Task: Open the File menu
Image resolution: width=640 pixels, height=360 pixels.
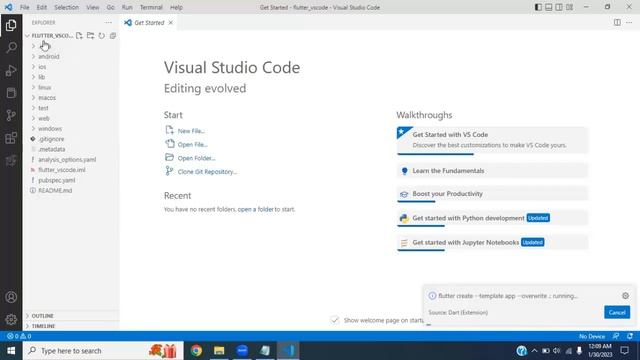Action: (x=24, y=7)
